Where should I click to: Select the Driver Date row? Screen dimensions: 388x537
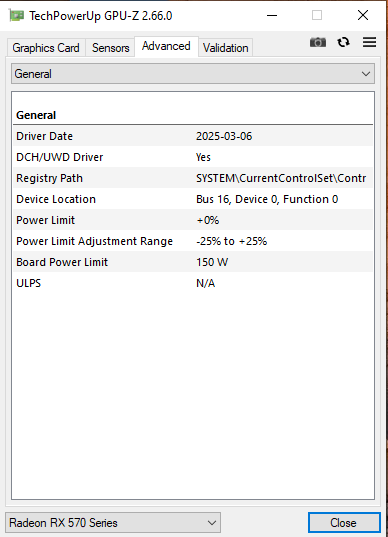[x=193, y=136]
